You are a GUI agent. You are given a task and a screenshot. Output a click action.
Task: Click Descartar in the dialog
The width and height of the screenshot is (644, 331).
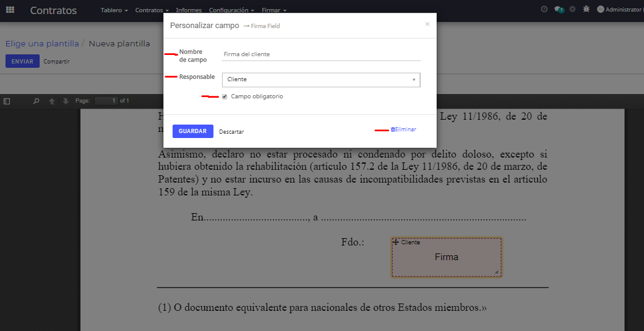pyautogui.click(x=232, y=131)
